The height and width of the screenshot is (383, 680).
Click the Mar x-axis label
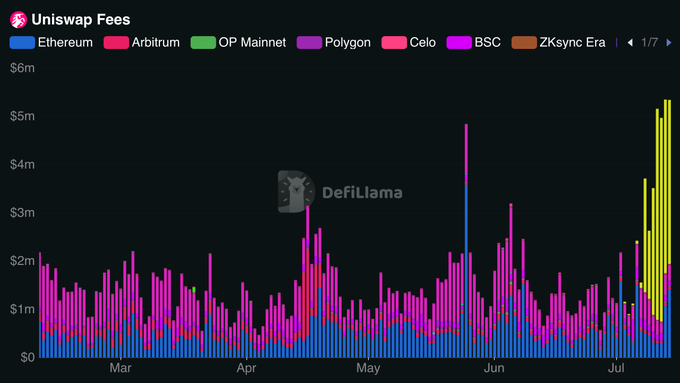click(x=120, y=368)
